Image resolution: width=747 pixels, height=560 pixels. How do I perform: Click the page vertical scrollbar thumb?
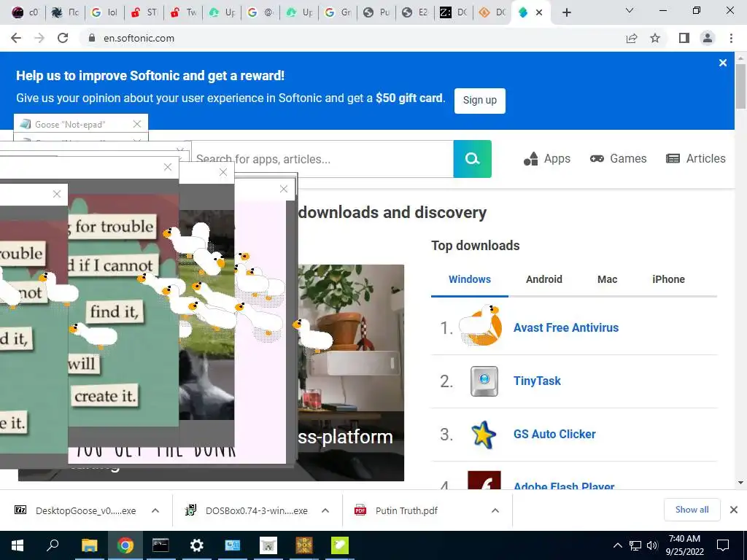[740, 86]
